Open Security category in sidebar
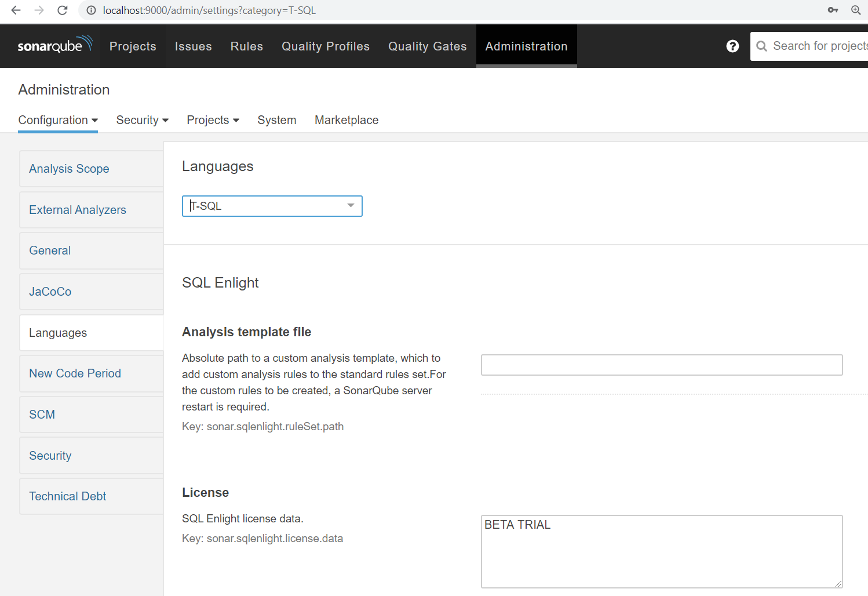 tap(92, 456)
